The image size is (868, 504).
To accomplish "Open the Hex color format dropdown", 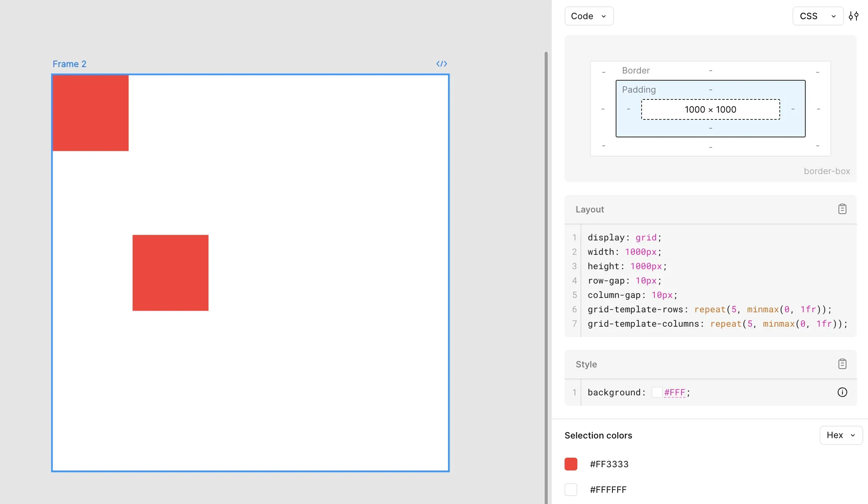I will (840, 435).
